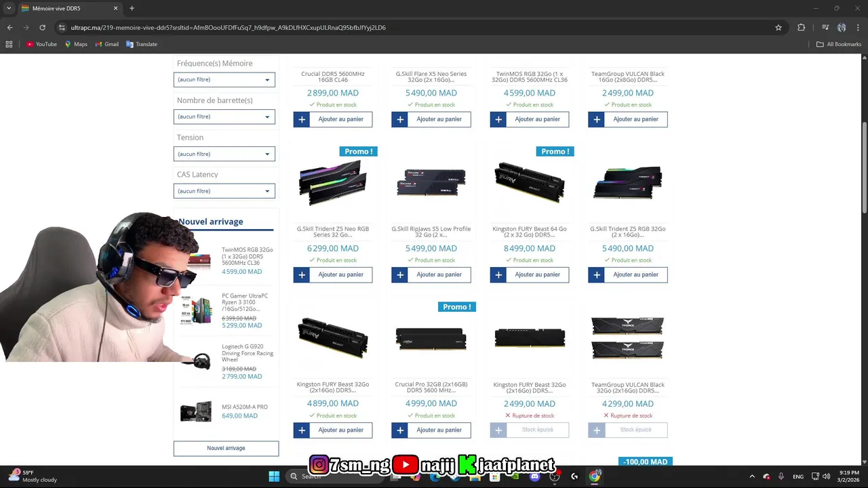Open the clock showing 9:19 PM
The height and width of the screenshot is (488, 868).
tap(849, 476)
